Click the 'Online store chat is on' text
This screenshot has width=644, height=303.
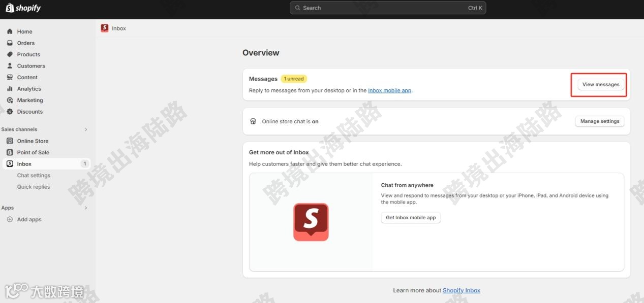290,122
